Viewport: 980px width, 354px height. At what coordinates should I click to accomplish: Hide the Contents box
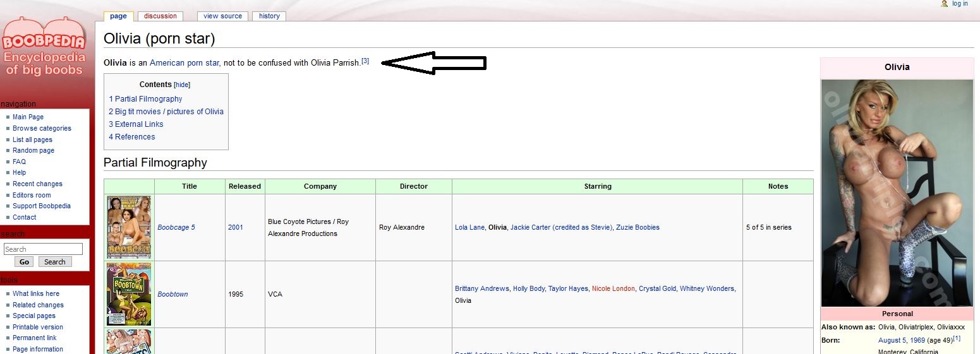tap(182, 85)
